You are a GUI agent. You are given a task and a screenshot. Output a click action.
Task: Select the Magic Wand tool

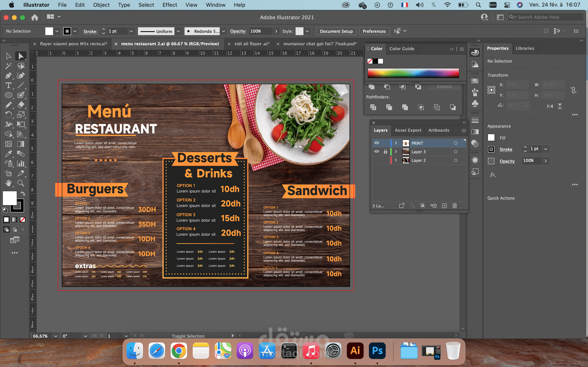(8, 66)
